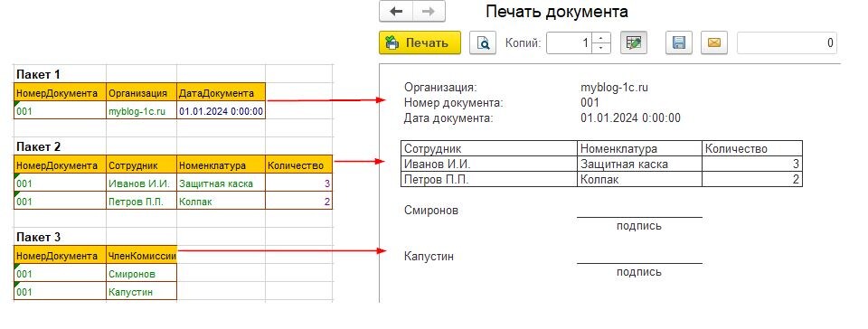This screenshot has height=329, width=868.
Task: Select spreadsheet cell Смиронов
Action: (142, 274)
